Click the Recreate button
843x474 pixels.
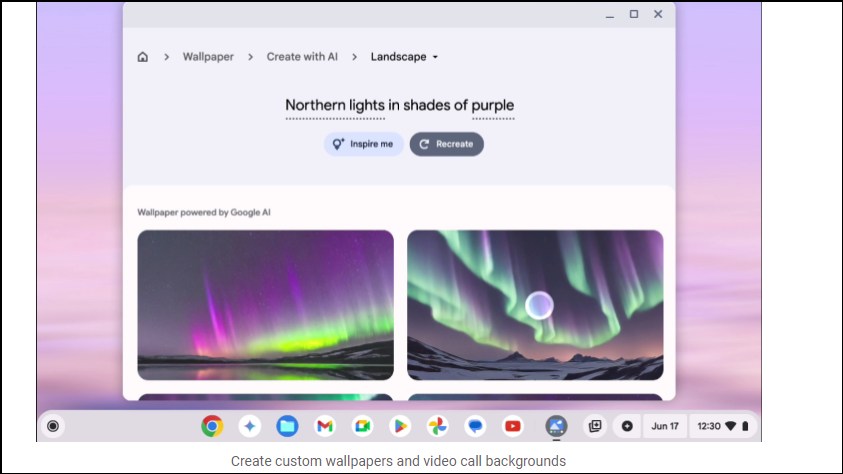click(x=447, y=144)
